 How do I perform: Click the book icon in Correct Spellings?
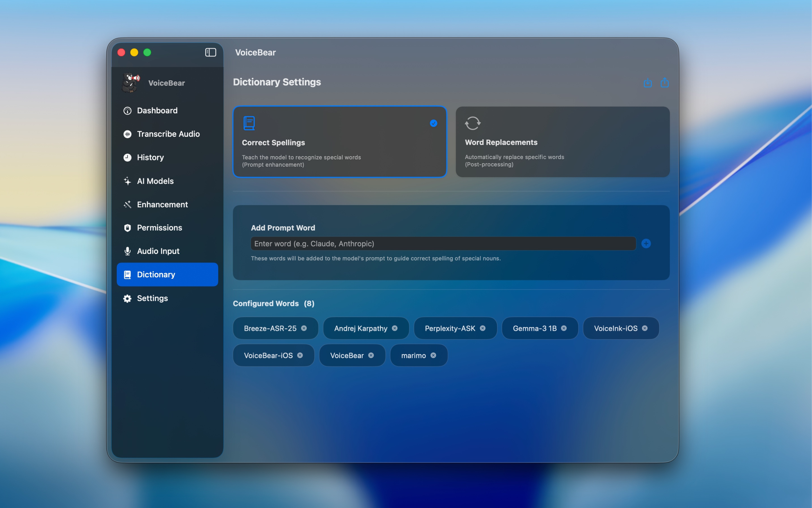(249, 123)
